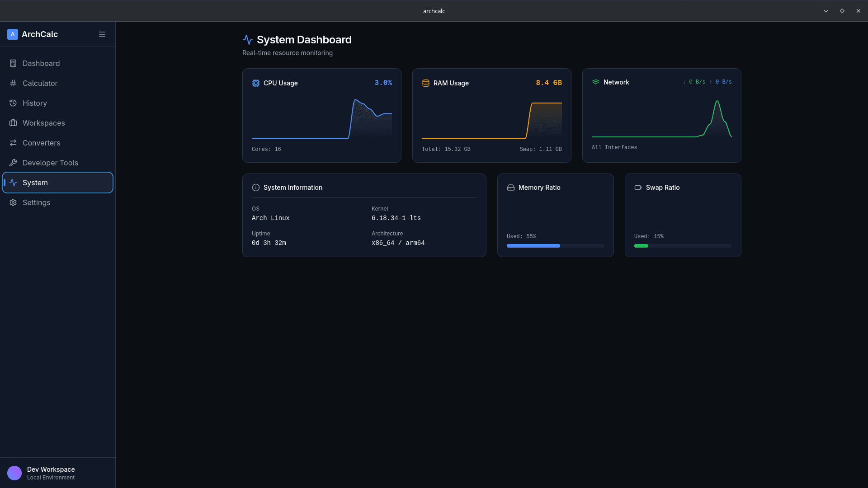This screenshot has width=868, height=488.
Task: Select the System menu item
Action: click(57, 183)
